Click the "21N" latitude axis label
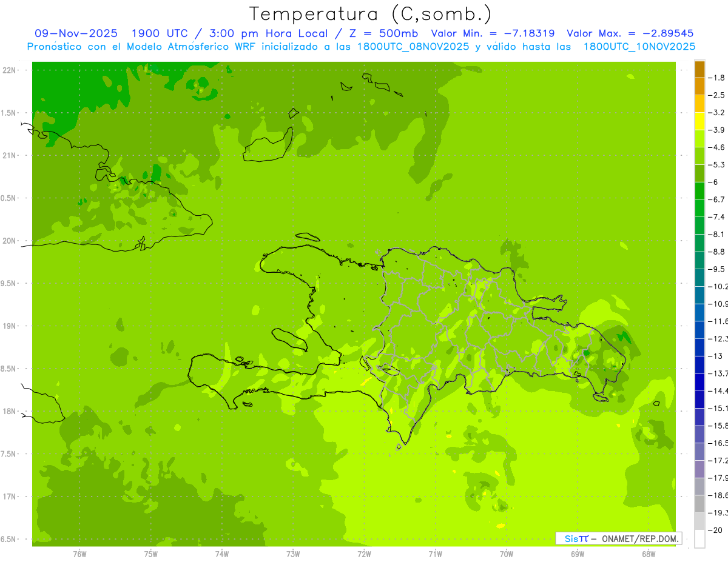This screenshot has width=728, height=562. coord(8,156)
